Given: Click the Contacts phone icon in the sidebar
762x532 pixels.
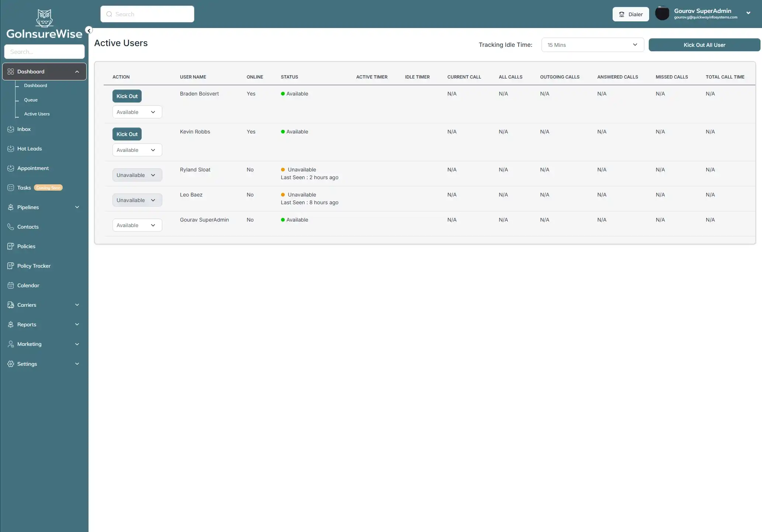Looking at the screenshot, I should [x=11, y=227].
